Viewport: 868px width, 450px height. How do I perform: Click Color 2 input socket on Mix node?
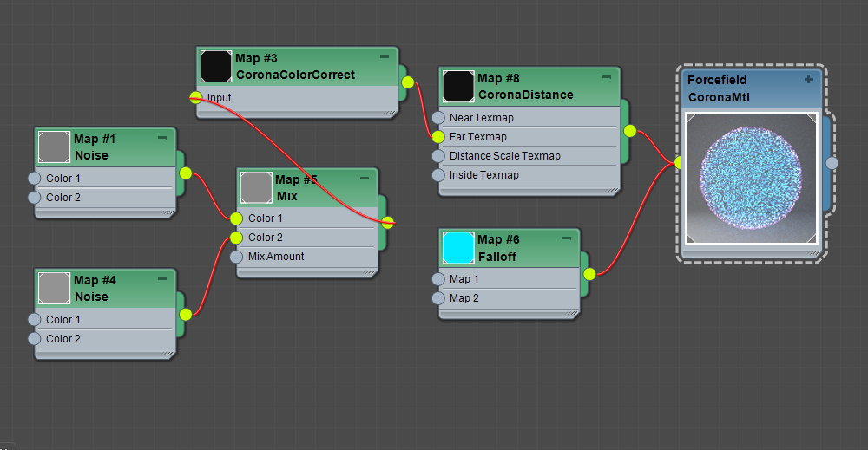[x=236, y=238]
